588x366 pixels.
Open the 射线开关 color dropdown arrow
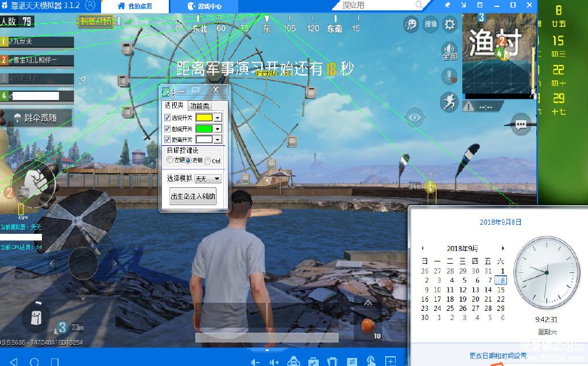pyautogui.click(x=218, y=129)
